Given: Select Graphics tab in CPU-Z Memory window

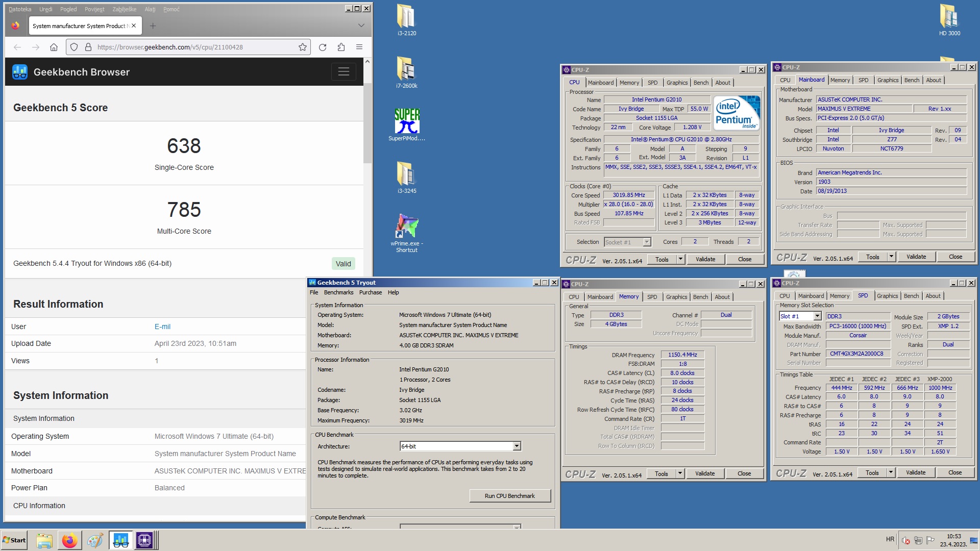Looking at the screenshot, I should [x=676, y=297].
